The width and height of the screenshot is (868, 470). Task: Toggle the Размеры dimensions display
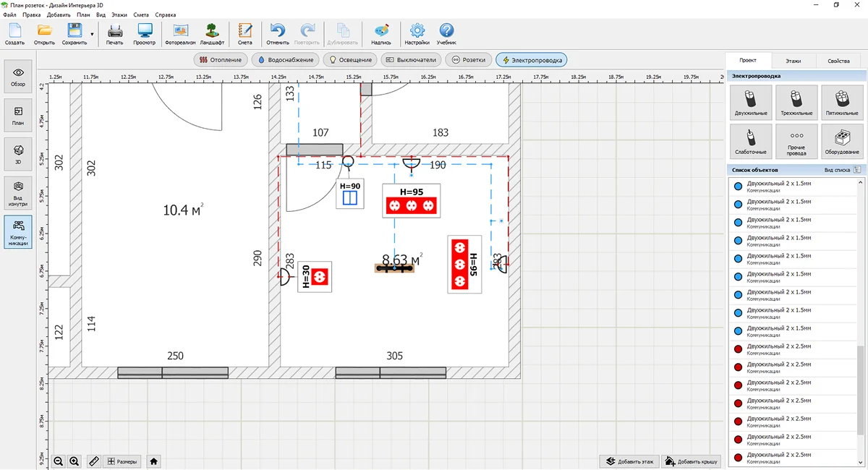(x=122, y=461)
